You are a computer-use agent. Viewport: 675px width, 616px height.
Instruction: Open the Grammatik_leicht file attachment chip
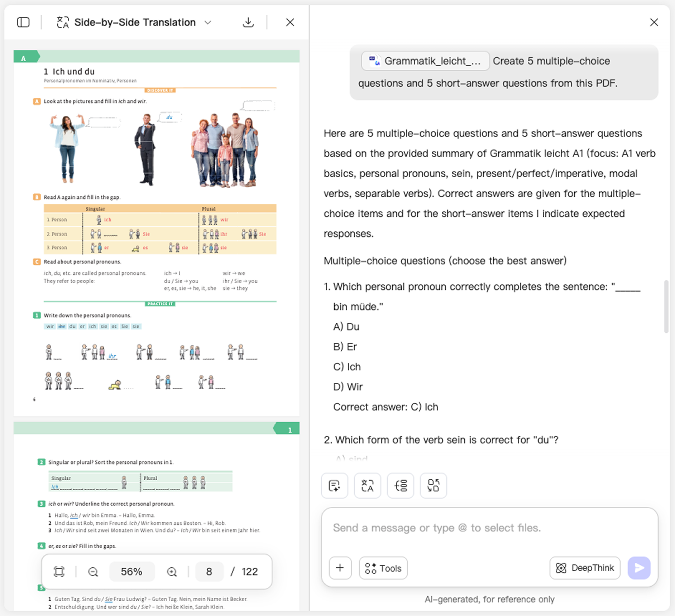pos(425,61)
